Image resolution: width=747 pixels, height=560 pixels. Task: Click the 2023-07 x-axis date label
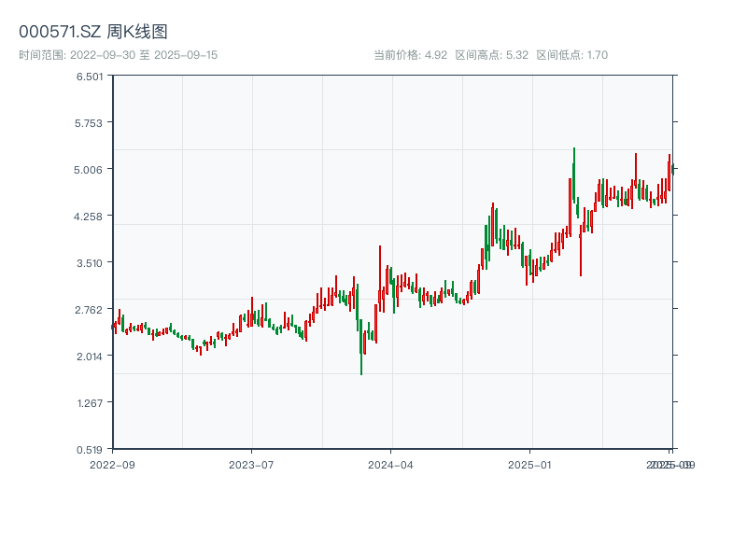click(252, 464)
